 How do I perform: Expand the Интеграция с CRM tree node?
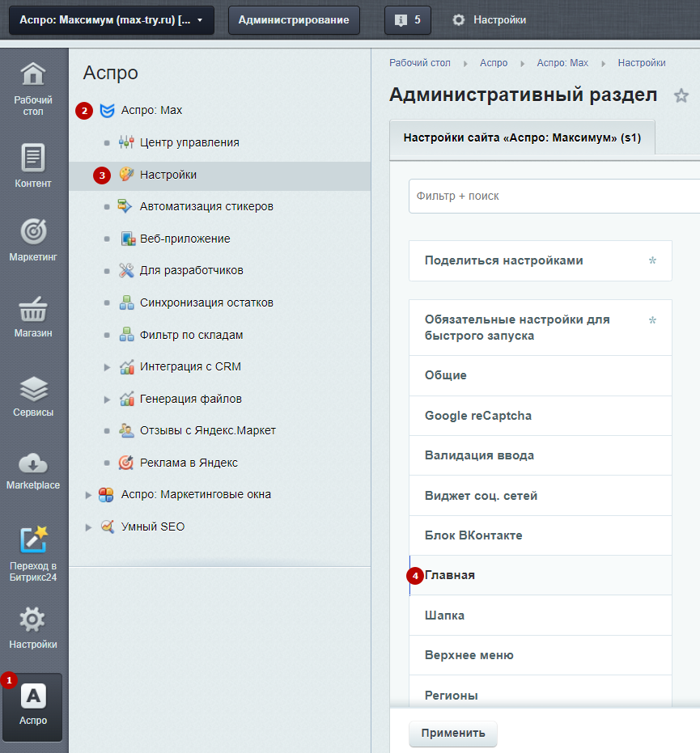click(107, 367)
